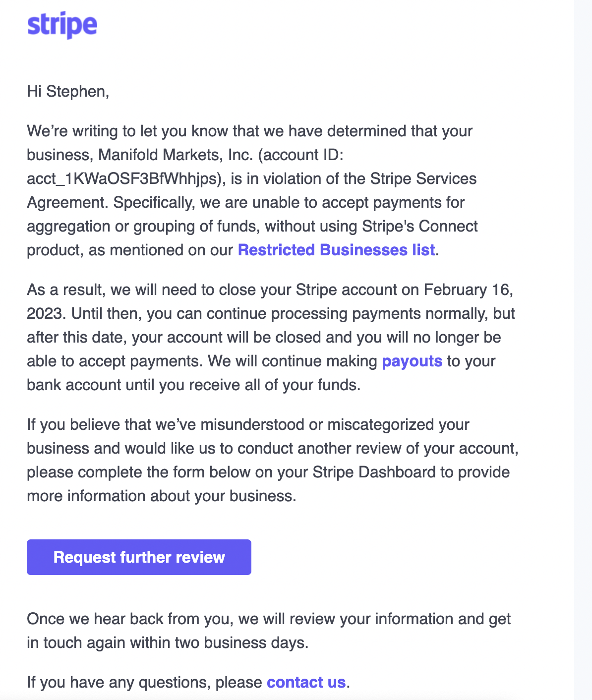Screen dimensions: 592x700
Task: Follow the payouts hyperlink
Action: point(412,361)
